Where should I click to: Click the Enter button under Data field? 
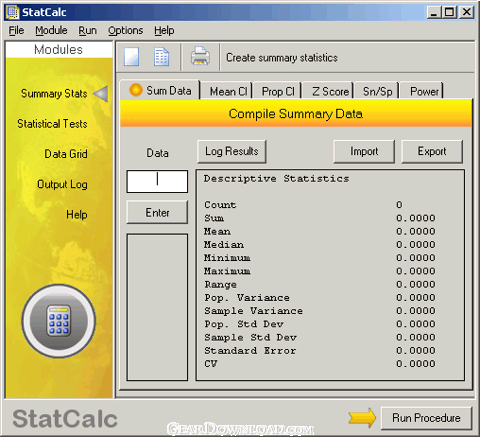(157, 212)
